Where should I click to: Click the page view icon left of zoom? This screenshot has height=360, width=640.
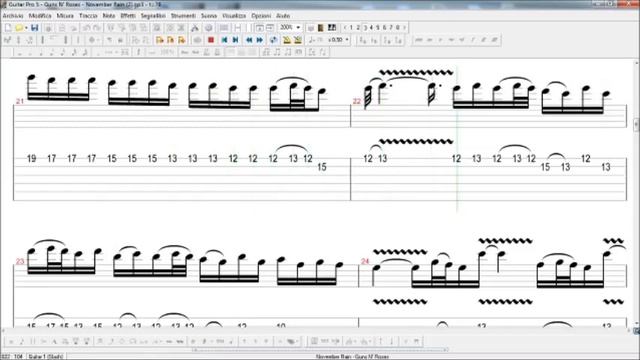tap(259, 28)
